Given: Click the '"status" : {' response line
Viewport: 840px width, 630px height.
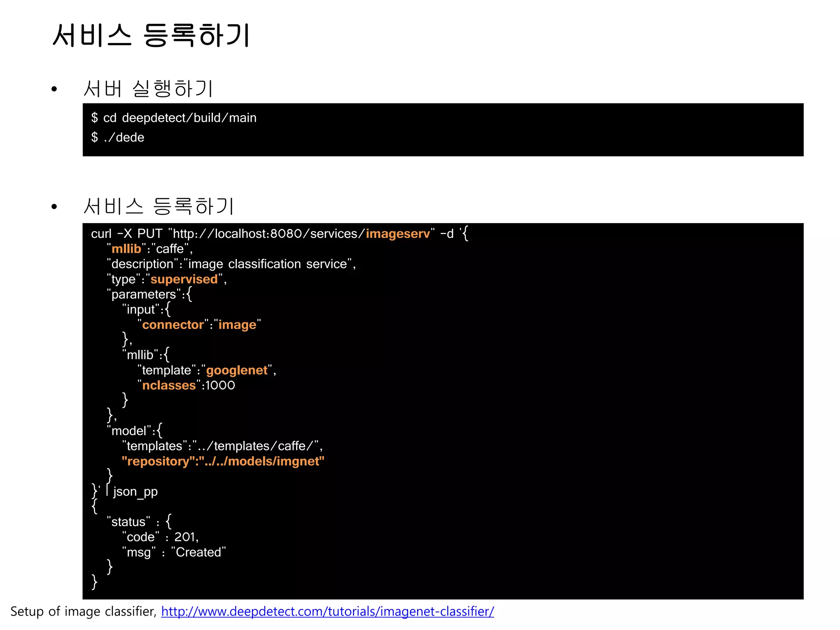Looking at the screenshot, I should click(x=139, y=522).
